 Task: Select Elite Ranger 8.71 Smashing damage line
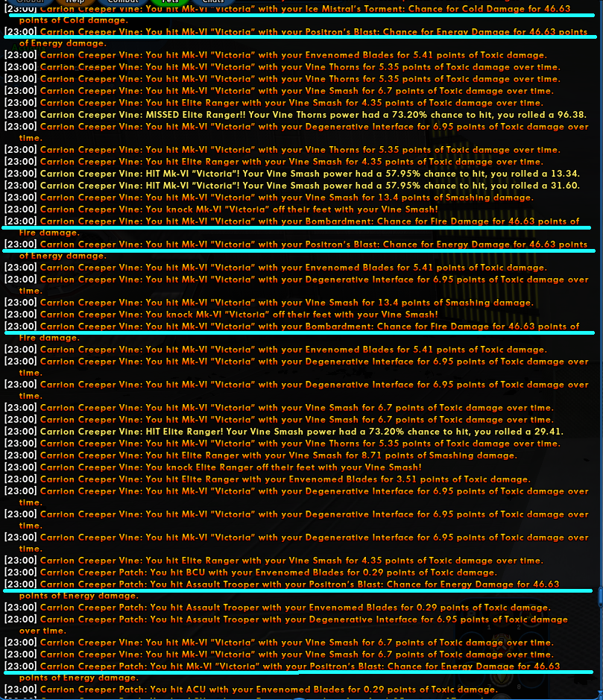coord(261,455)
